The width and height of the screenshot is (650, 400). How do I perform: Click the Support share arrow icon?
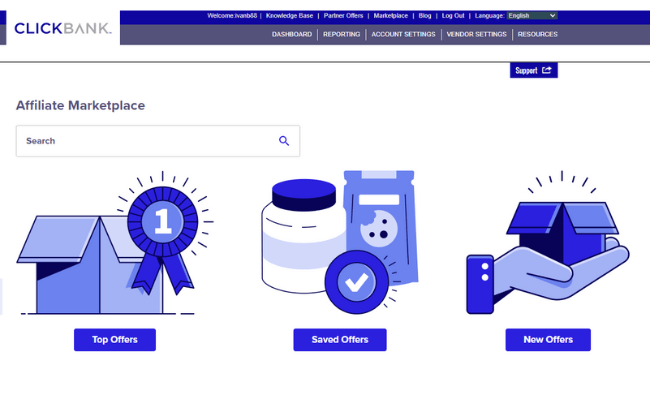point(547,70)
